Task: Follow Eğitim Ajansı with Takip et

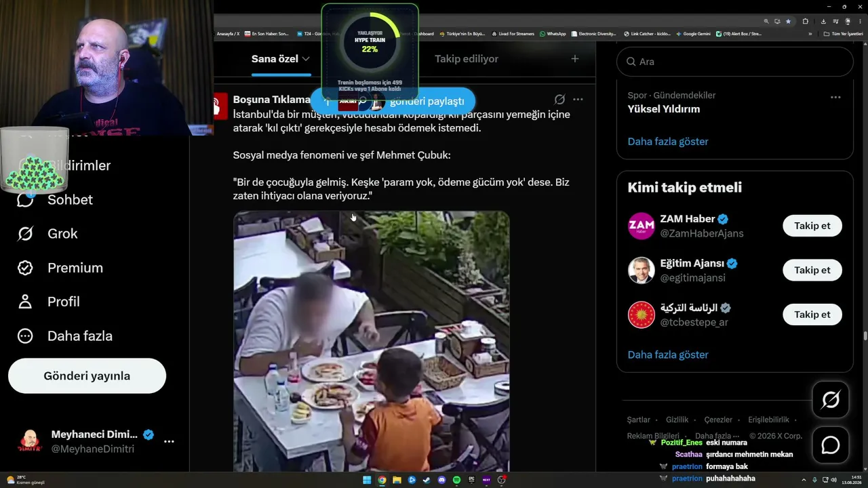Action: coord(812,270)
